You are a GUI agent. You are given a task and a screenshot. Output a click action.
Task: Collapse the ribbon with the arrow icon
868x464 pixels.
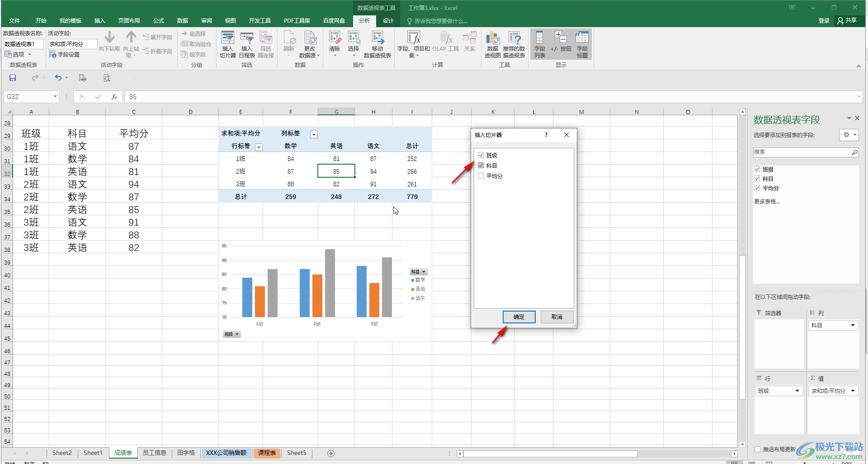859,66
